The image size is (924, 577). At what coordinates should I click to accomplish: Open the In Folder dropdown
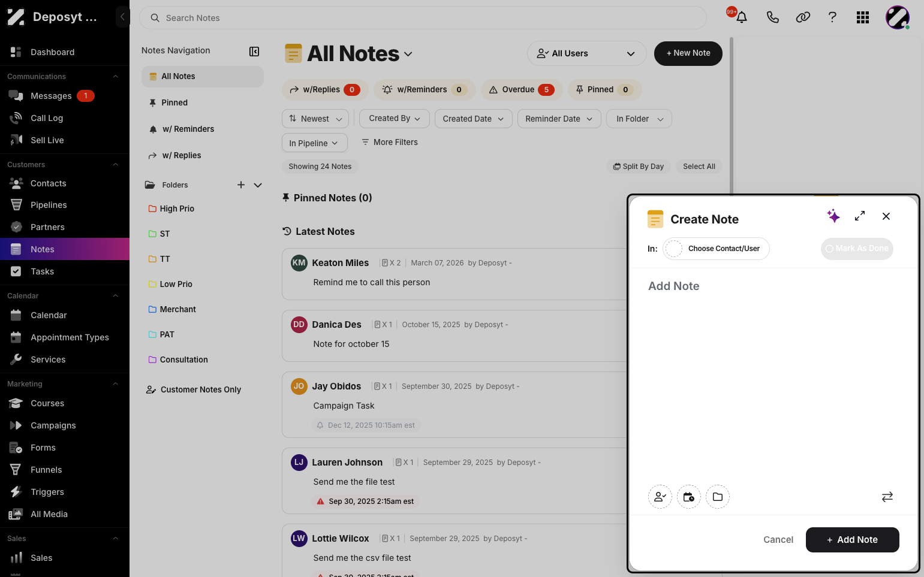(639, 119)
